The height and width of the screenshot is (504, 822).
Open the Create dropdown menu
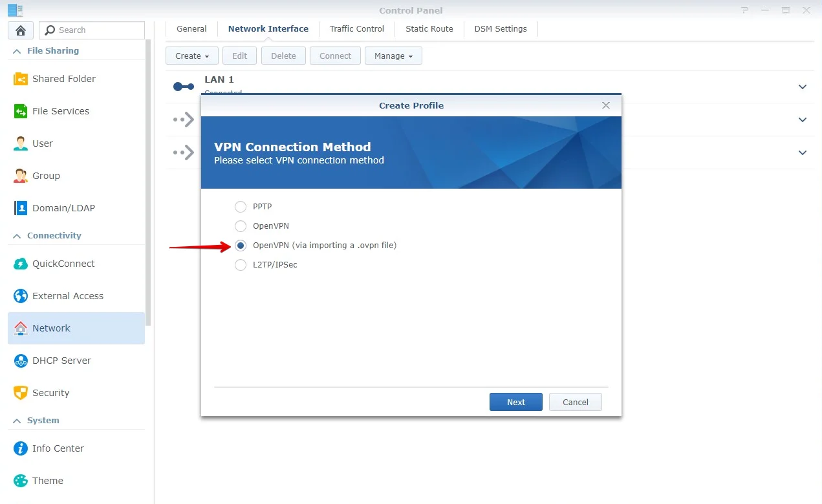[x=192, y=56]
